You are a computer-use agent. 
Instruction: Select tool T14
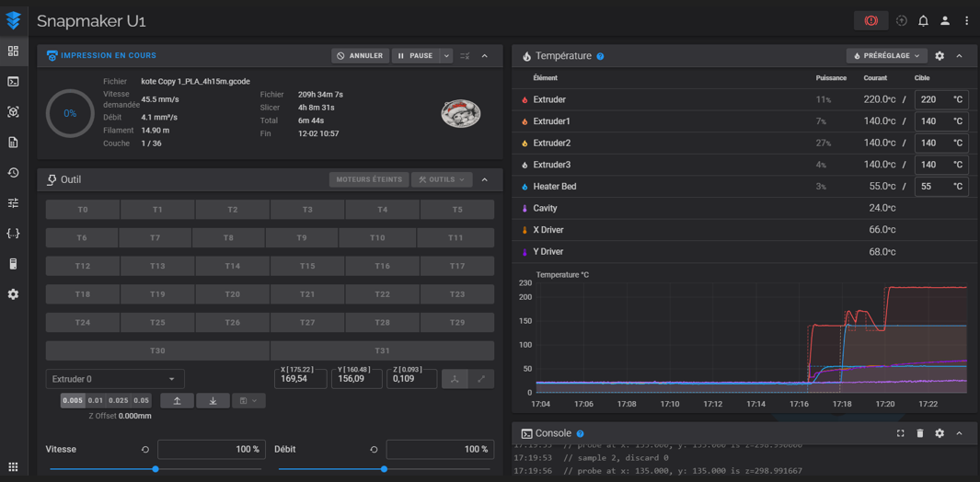click(x=233, y=267)
